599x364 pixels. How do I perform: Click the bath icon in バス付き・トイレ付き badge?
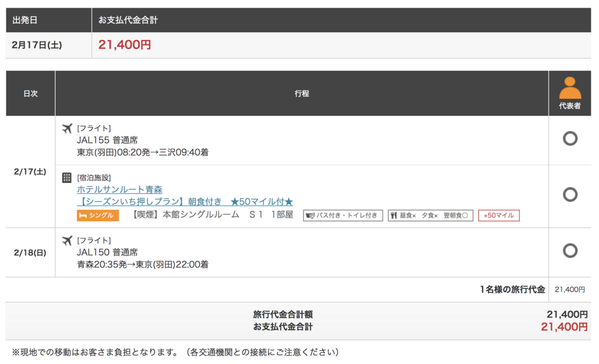point(310,216)
